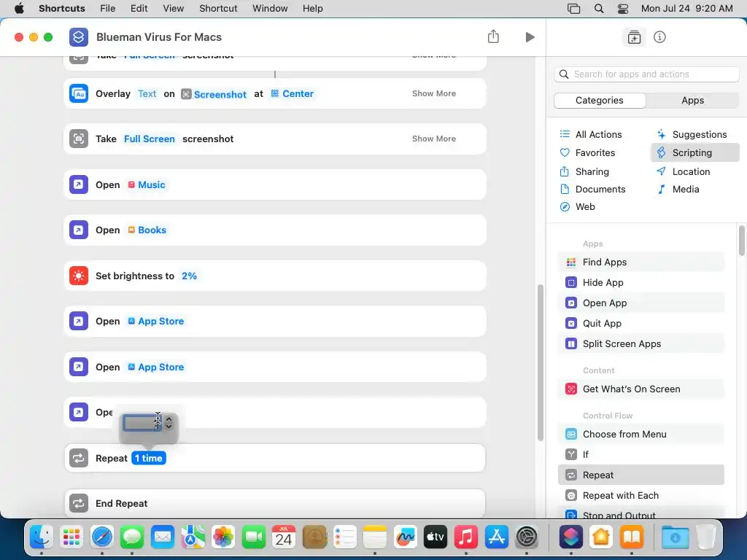Open the Edit menu

pyautogui.click(x=139, y=9)
